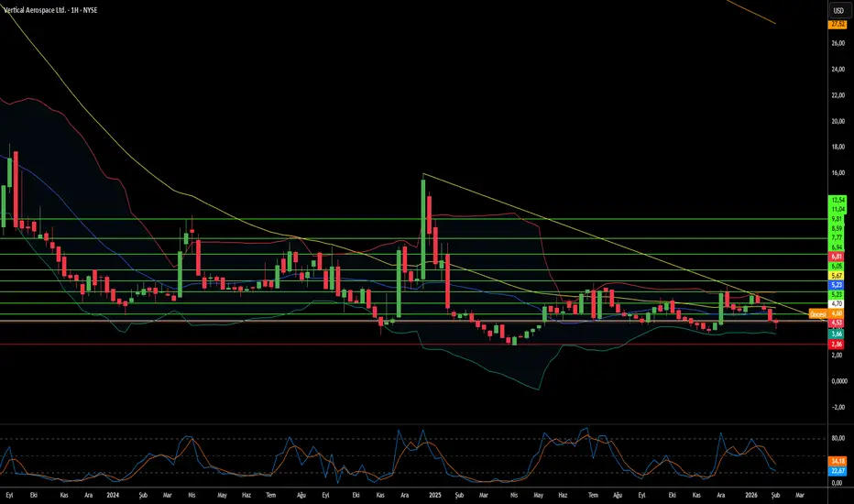Select the yellow 5,67 price label
The height and width of the screenshot is (504, 854).
[x=838, y=276]
